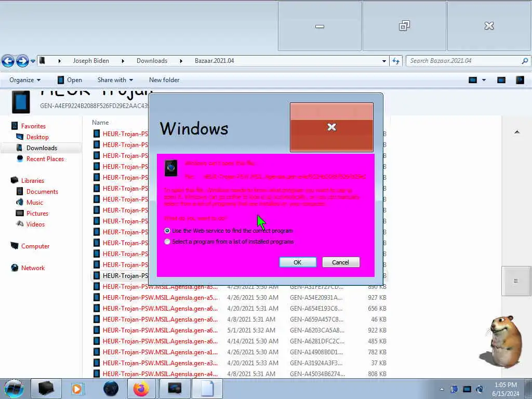Select the file sized 46 KB

(240, 320)
